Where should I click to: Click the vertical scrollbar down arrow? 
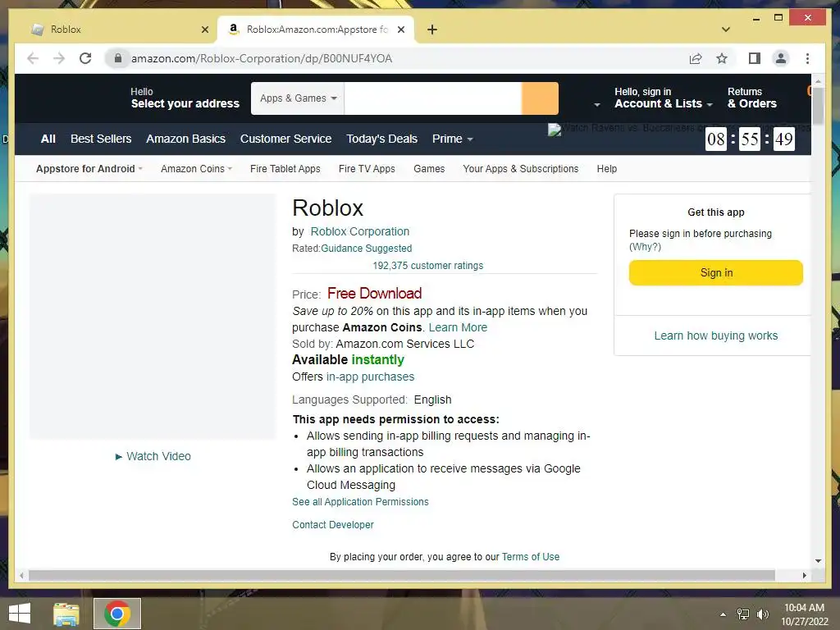pos(818,561)
